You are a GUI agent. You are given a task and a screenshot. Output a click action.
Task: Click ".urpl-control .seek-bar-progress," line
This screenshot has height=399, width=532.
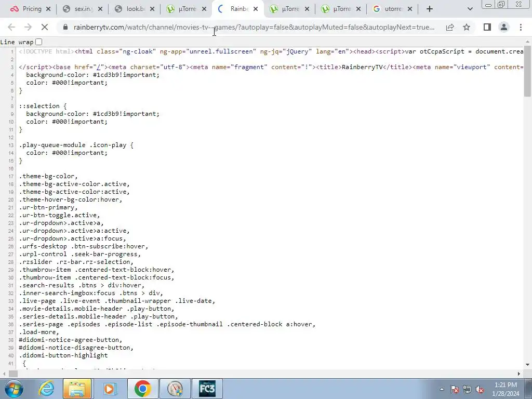[79, 254]
